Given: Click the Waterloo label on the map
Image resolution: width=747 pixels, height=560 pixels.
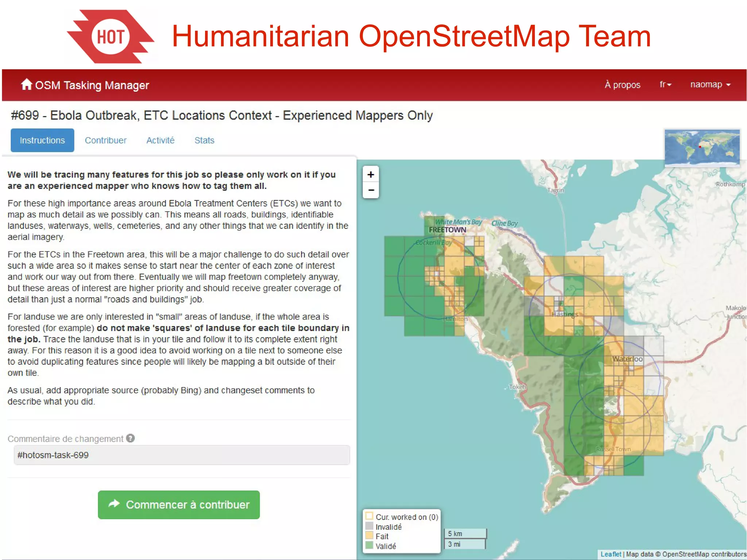Looking at the screenshot, I should [x=627, y=359].
